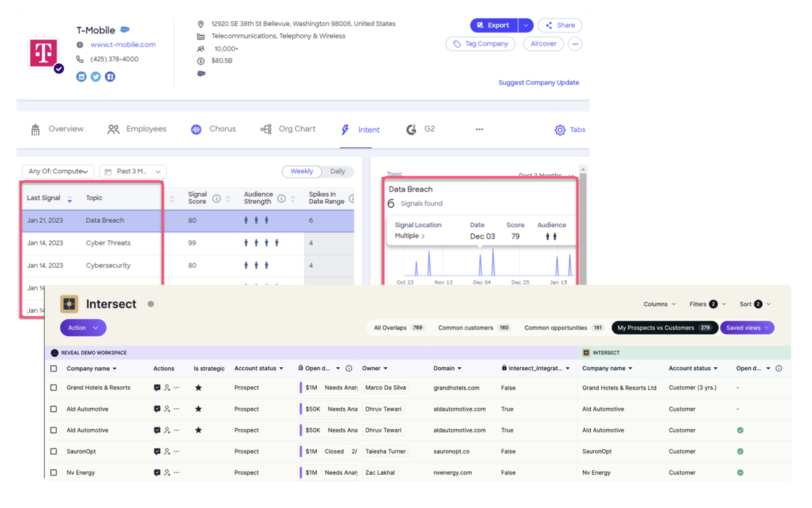812x508 pixels.
Task: Open the 'Past 3 M..' date range dropdown
Action: tap(133, 171)
